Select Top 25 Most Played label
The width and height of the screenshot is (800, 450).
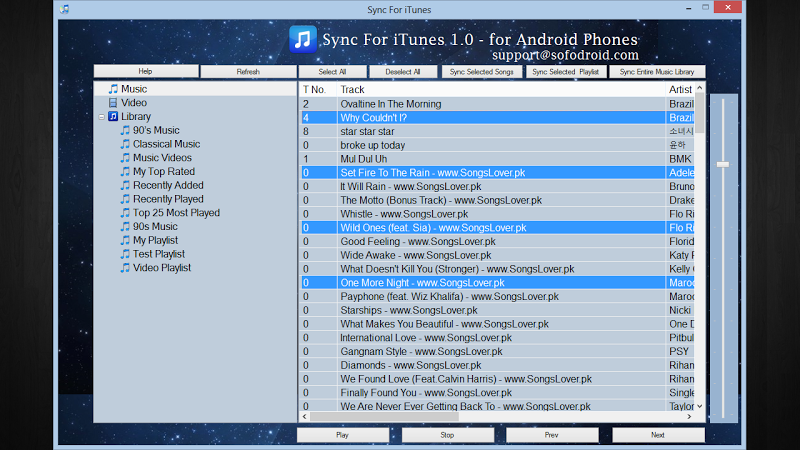[176, 213]
